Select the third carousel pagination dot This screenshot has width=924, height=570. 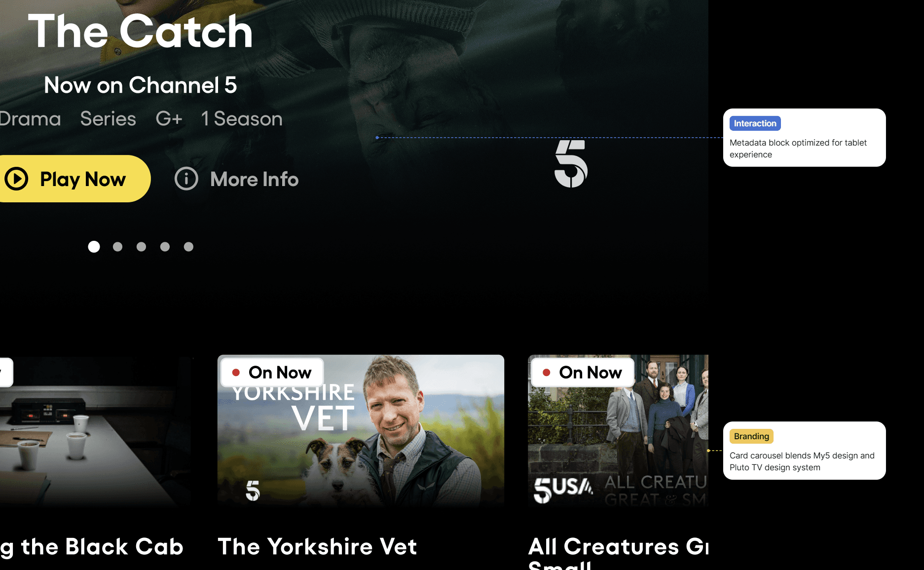141,247
